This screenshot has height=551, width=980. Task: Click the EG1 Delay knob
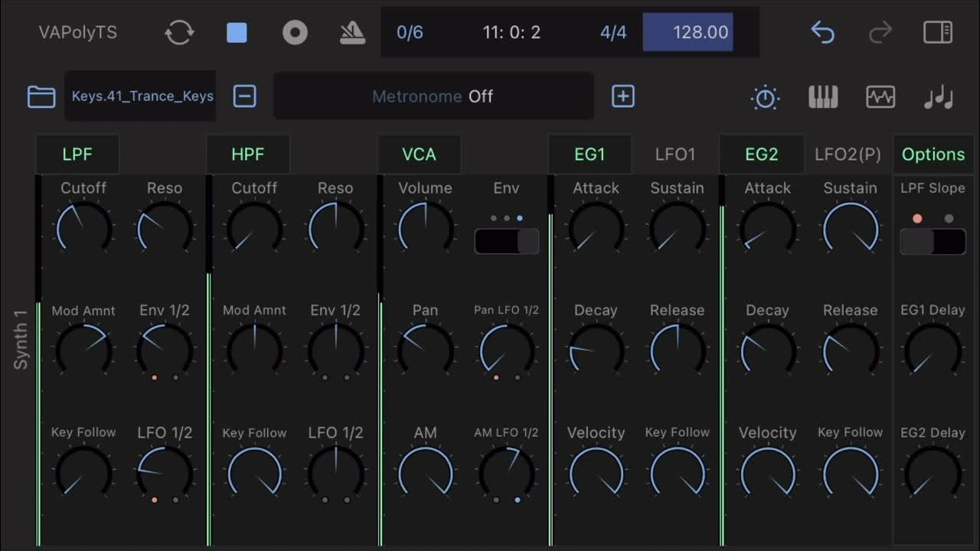[933, 350]
